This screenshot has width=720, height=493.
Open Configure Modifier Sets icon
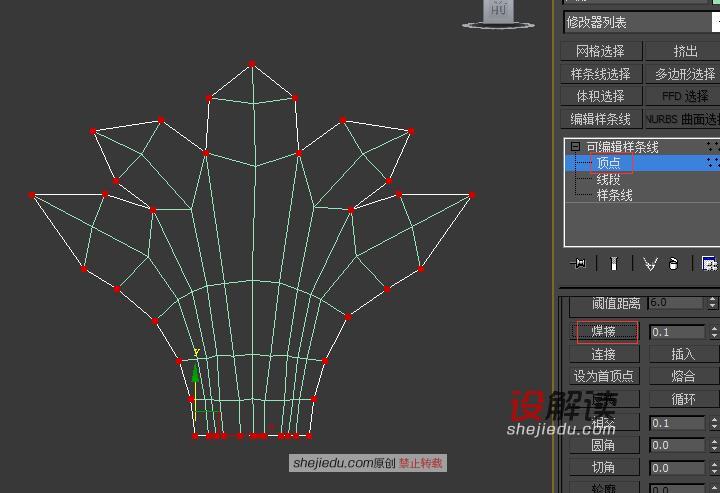click(x=709, y=263)
